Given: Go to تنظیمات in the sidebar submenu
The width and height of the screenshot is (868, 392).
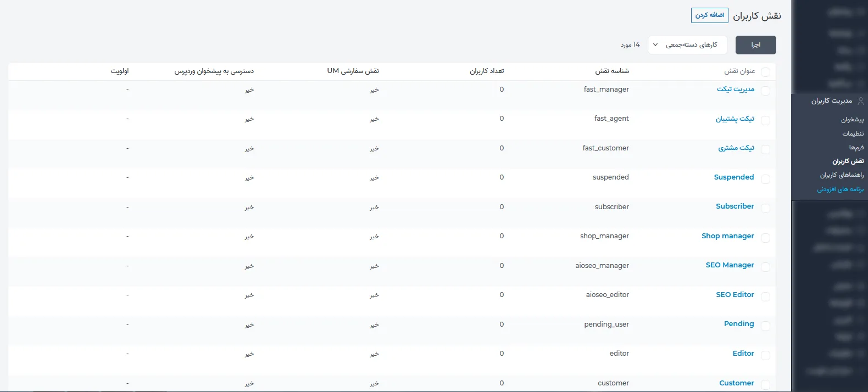Looking at the screenshot, I should [853, 133].
